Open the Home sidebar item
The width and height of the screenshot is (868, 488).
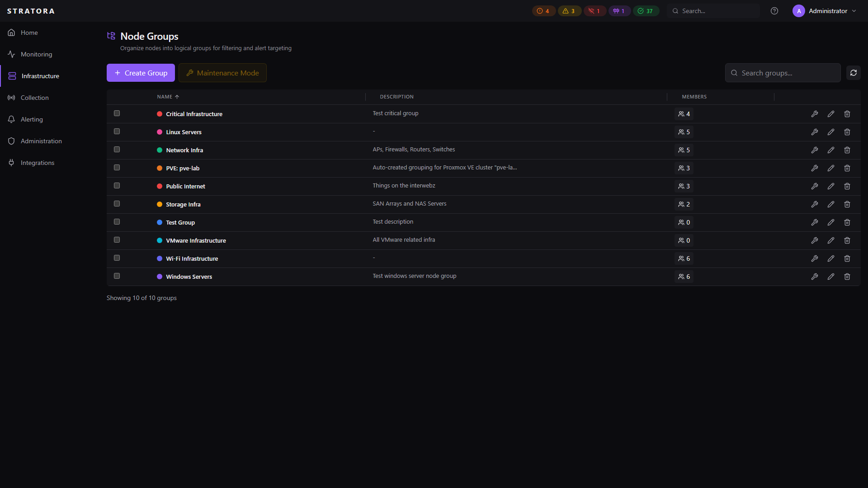(x=50, y=33)
